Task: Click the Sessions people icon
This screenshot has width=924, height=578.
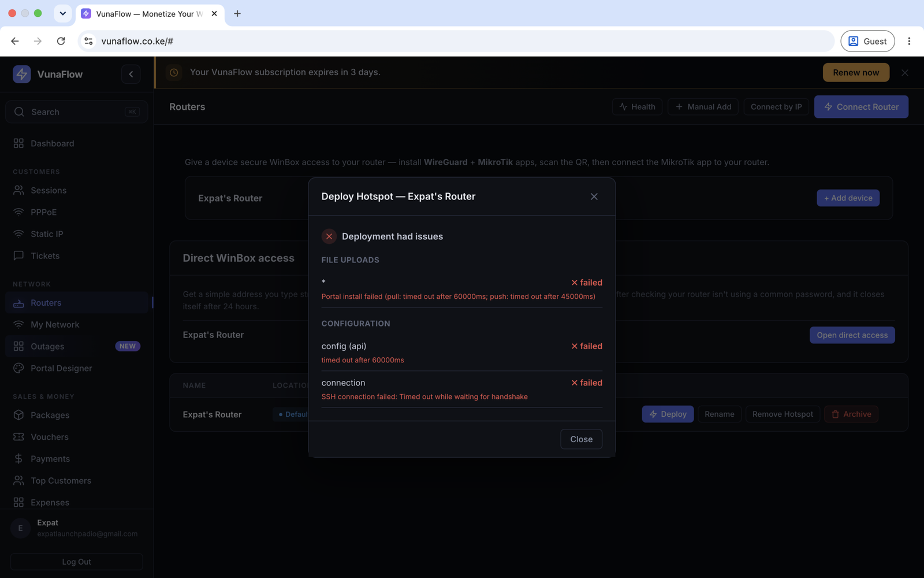Action: pyautogui.click(x=18, y=190)
